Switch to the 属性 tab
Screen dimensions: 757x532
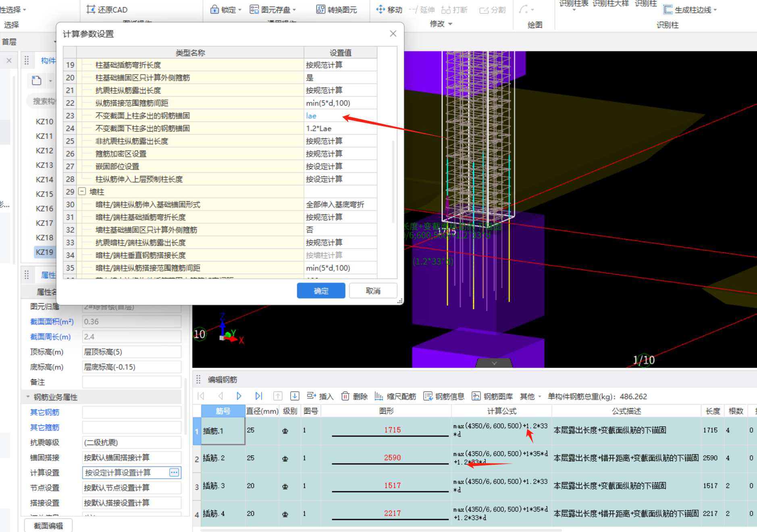coord(48,275)
